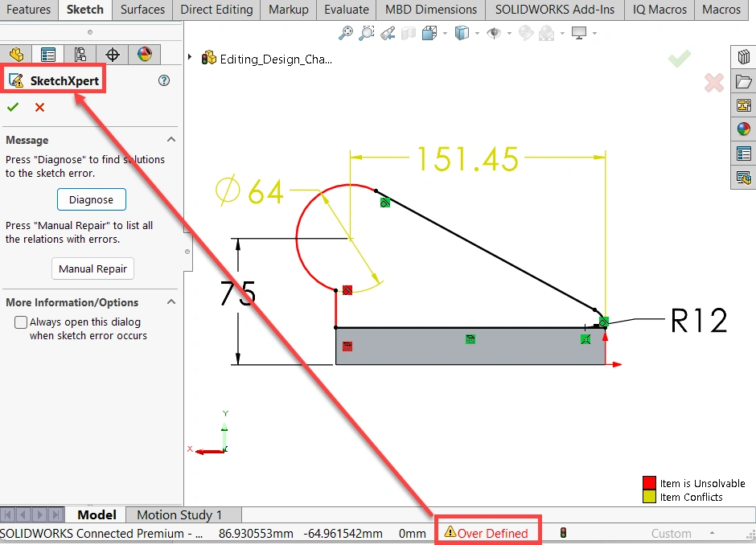Expand the Editing_Design_Cha... flyout tree arrow
This screenshot has width=756, height=545.
[190, 57]
